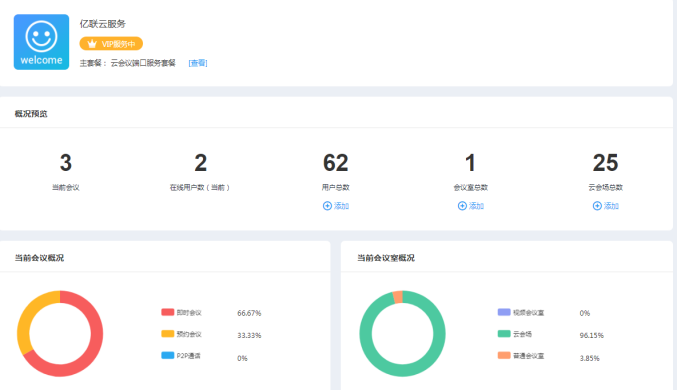
Task: Toggle the green 云会场 legend swatch
Action: (x=504, y=333)
